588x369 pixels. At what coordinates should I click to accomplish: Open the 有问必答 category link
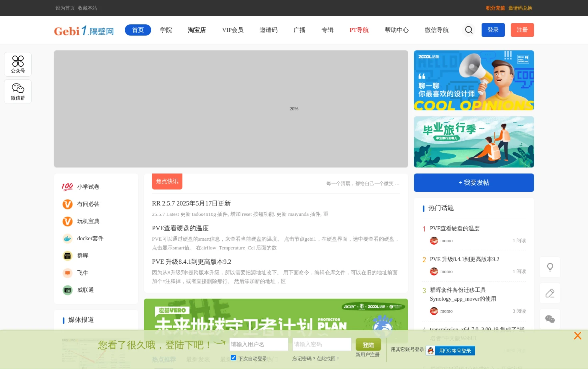coord(88,204)
